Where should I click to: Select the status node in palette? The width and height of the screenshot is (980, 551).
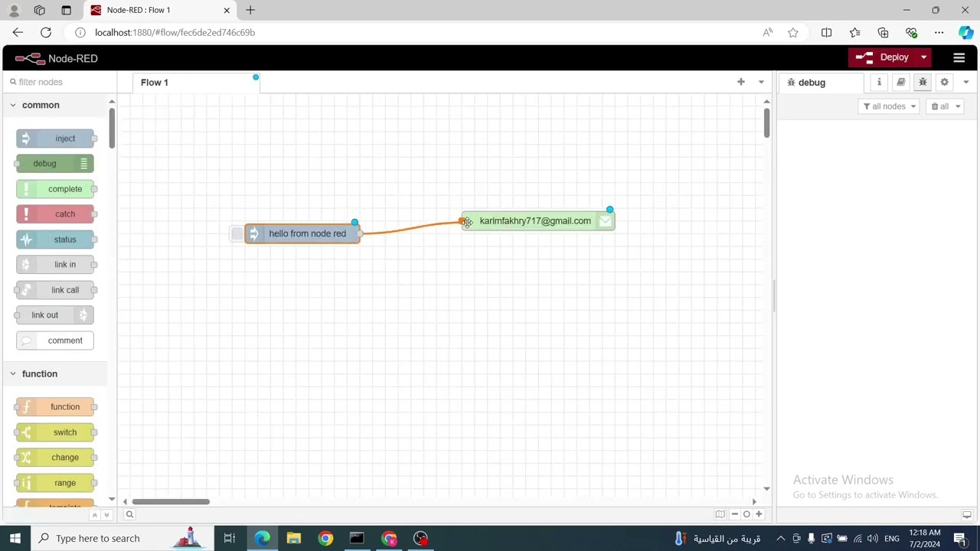tap(55, 240)
